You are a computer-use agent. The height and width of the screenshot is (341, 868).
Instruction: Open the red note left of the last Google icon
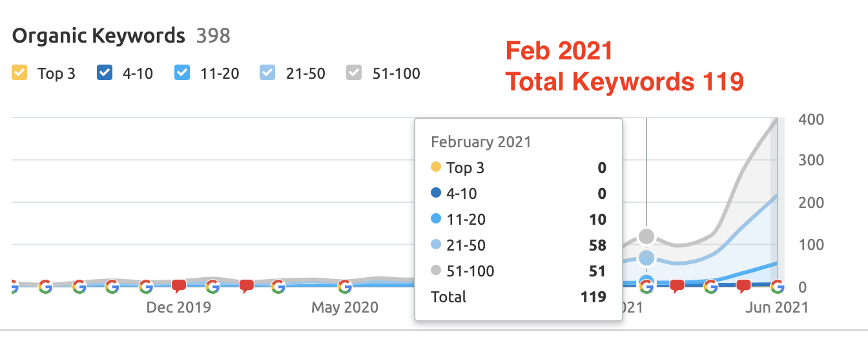(x=743, y=285)
